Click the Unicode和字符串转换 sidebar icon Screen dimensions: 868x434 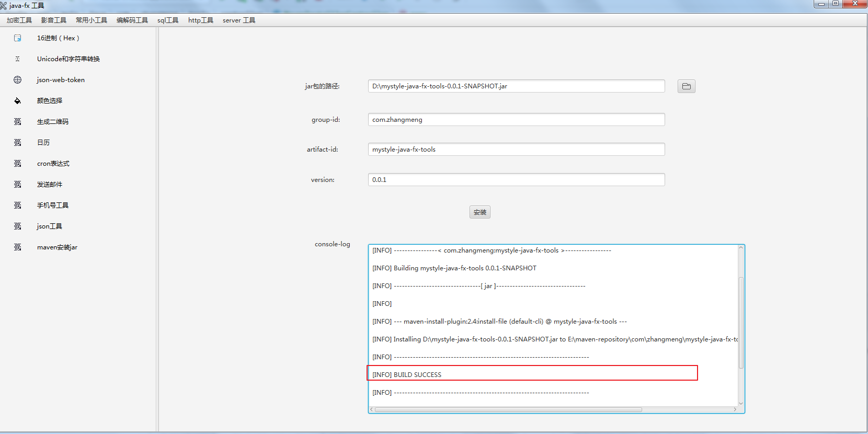[18, 59]
